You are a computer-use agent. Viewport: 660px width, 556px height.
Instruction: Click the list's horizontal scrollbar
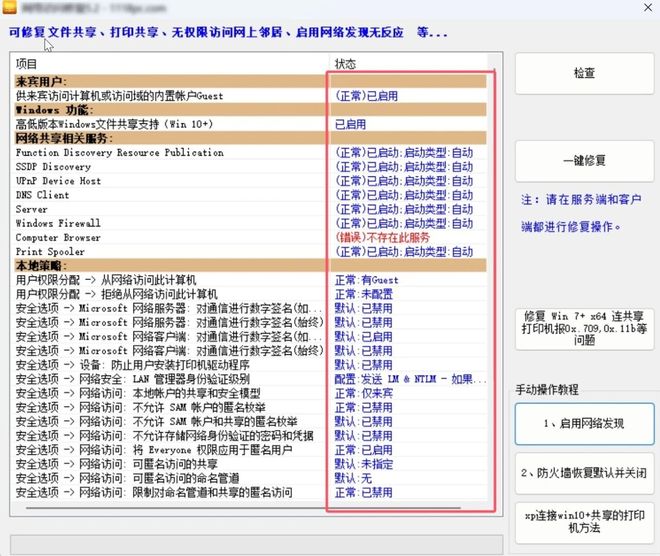point(243,508)
